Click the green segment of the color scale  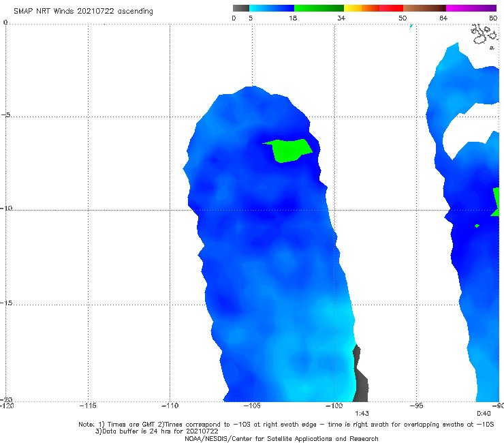pos(319,8)
